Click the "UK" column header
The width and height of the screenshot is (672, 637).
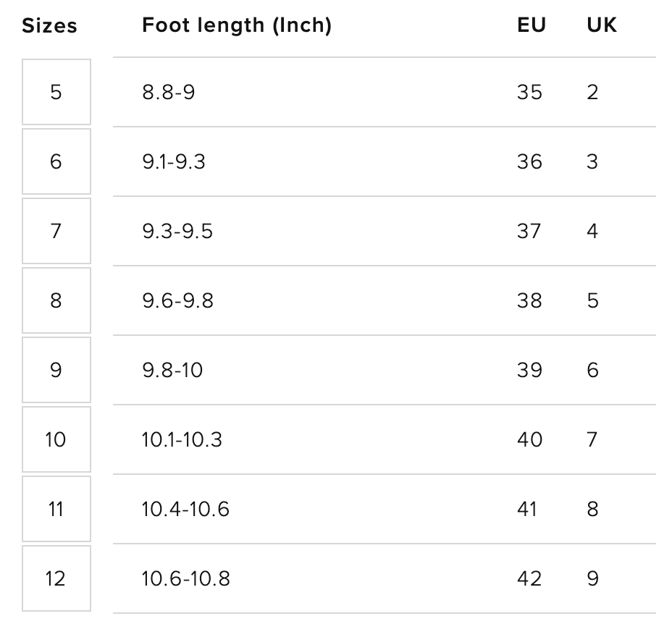coord(602,25)
